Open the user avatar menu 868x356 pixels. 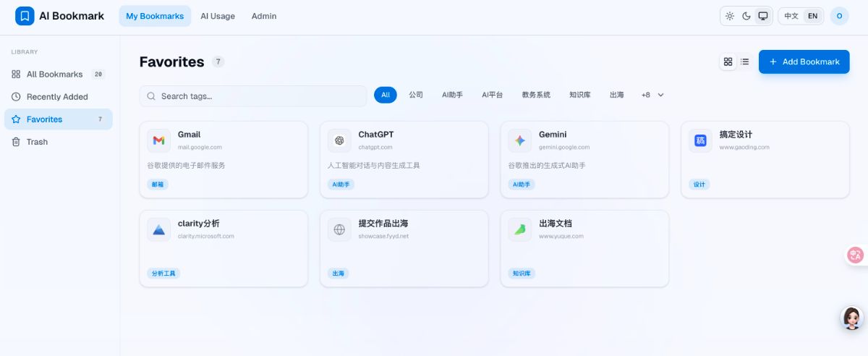pyautogui.click(x=839, y=16)
